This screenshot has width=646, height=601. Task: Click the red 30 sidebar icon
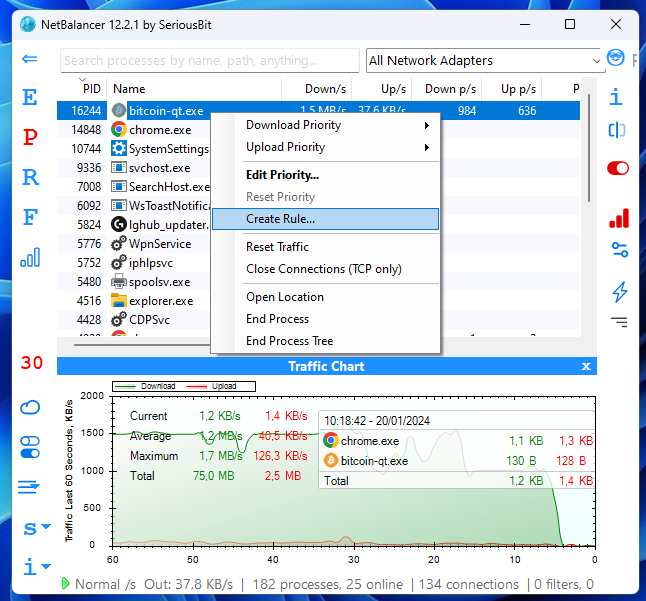[x=32, y=363]
